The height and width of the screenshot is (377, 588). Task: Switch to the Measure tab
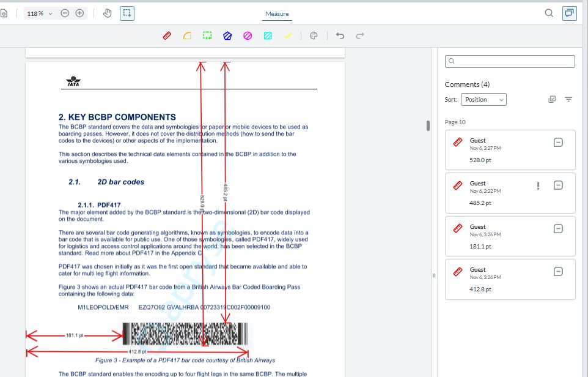[x=277, y=13]
